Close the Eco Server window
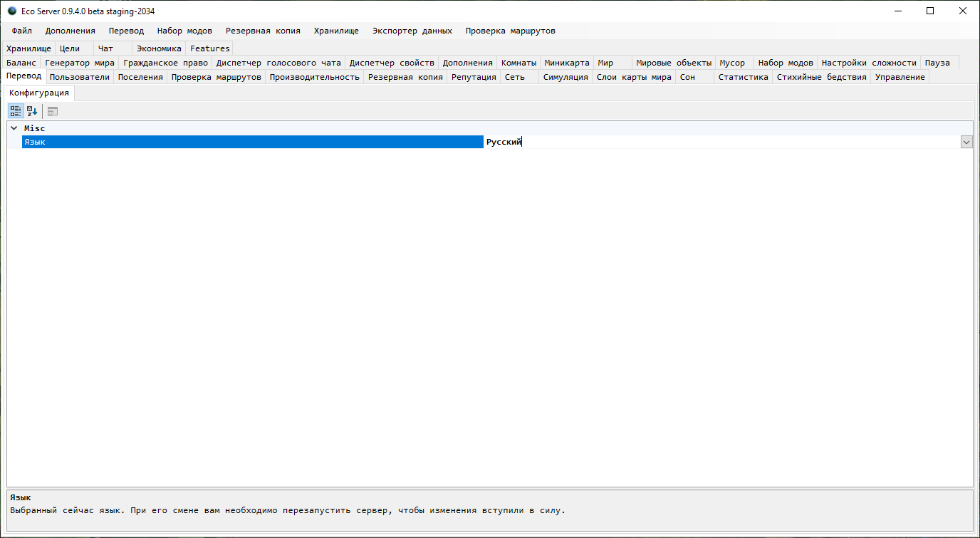The image size is (980, 538). [963, 11]
